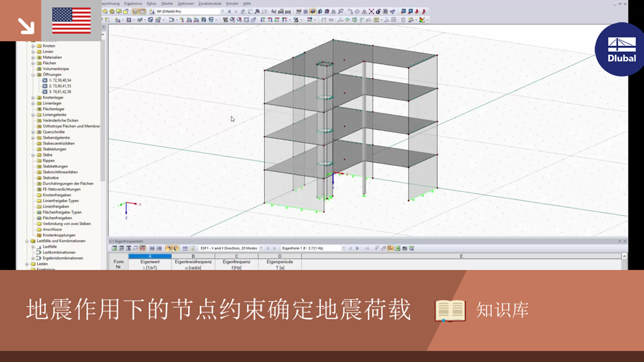This screenshot has width=644, height=362.
Task: Pin the Eigenfrequenzen table panel
Action: tap(619, 241)
